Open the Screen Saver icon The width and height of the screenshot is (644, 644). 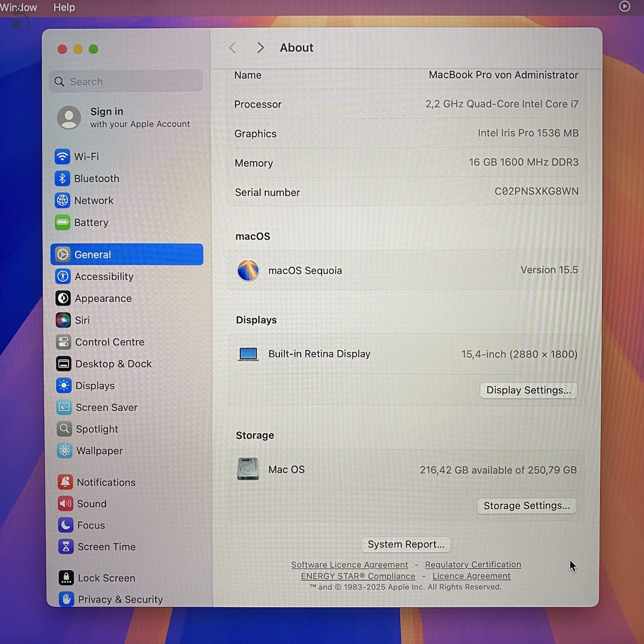click(x=64, y=407)
